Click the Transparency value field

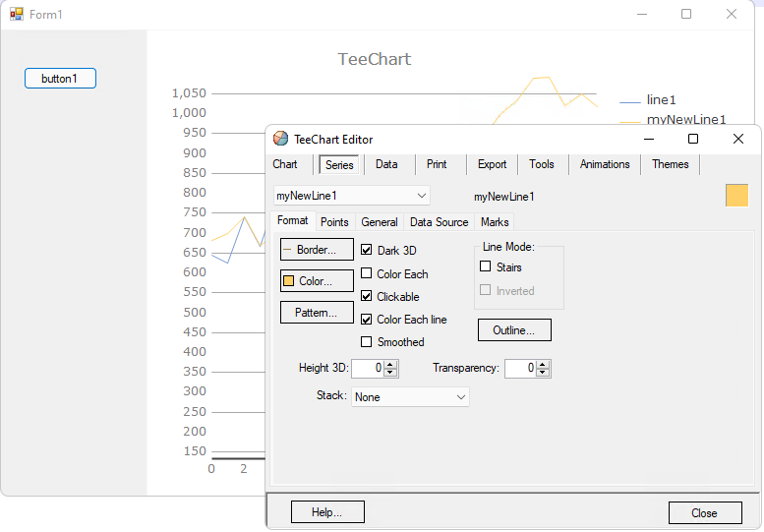click(x=521, y=369)
